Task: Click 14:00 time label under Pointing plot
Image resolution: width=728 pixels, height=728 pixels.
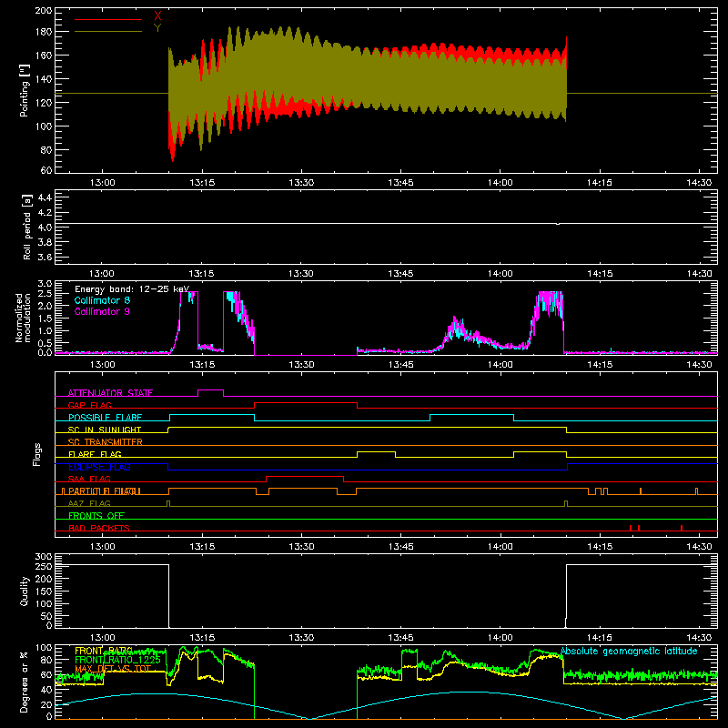Action: pyautogui.click(x=500, y=183)
